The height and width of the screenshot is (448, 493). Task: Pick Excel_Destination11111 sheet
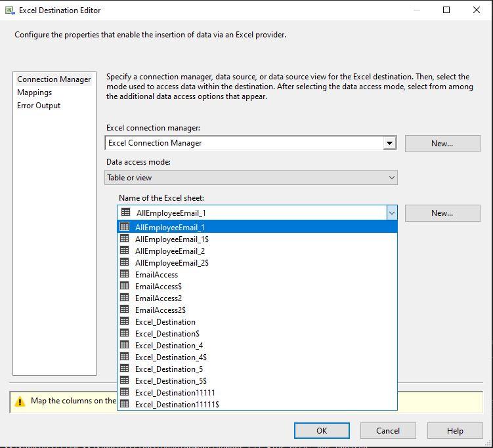pos(257,392)
